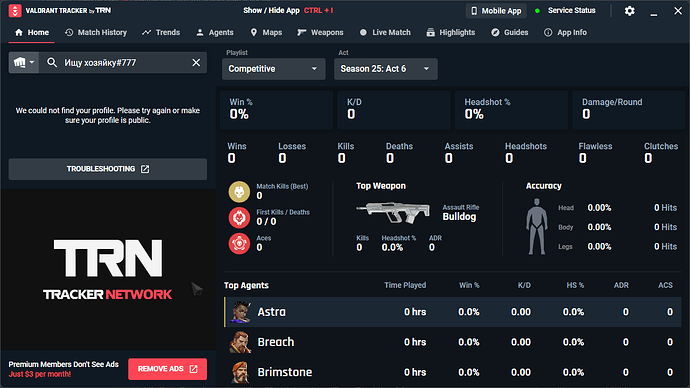Sort by the Time Played column
This screenshot has height=388, width=690.
coord(405,285)
